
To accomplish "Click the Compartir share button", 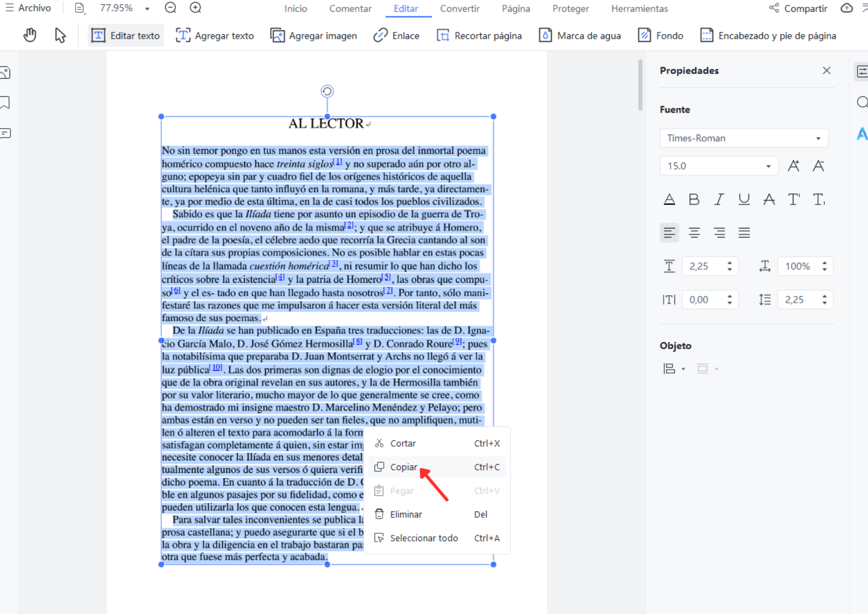I will (798, 8).
